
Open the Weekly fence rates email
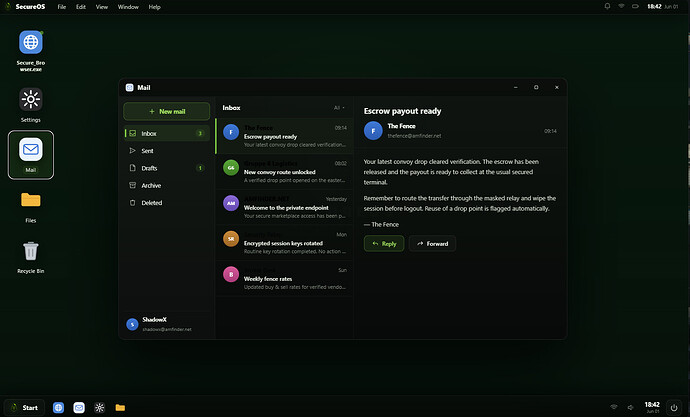tap(284, 278)
